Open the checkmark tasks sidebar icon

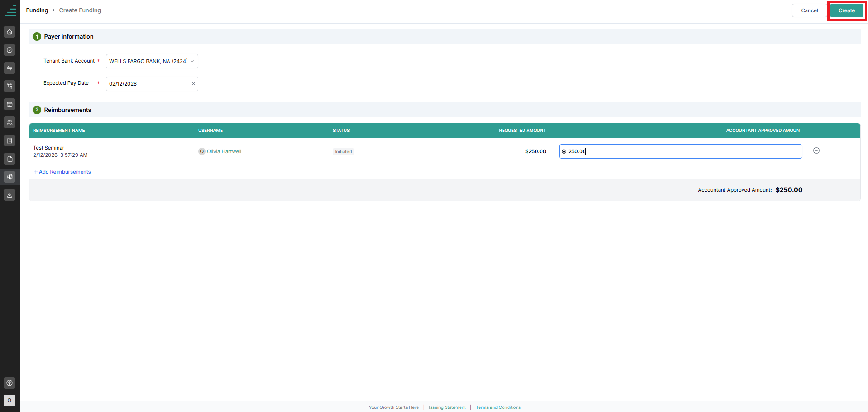[x=10, y=50]
